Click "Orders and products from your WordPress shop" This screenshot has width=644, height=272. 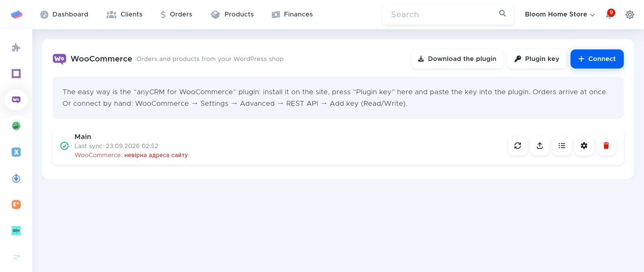tap(210, 59)
